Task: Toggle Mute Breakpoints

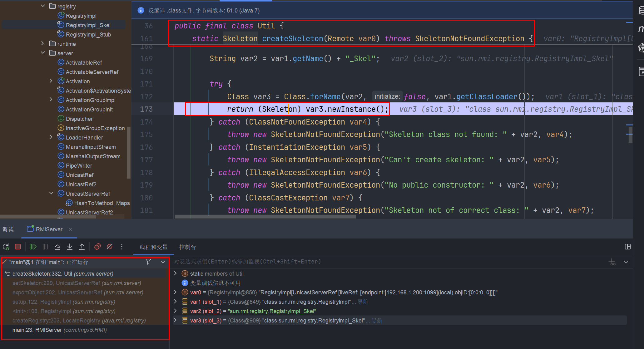Action: point(110,247)
